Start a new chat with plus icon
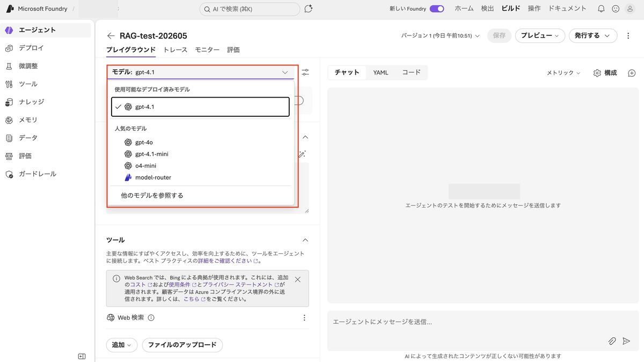The width and height of the screenshot is (644, 362). point(632,73)
